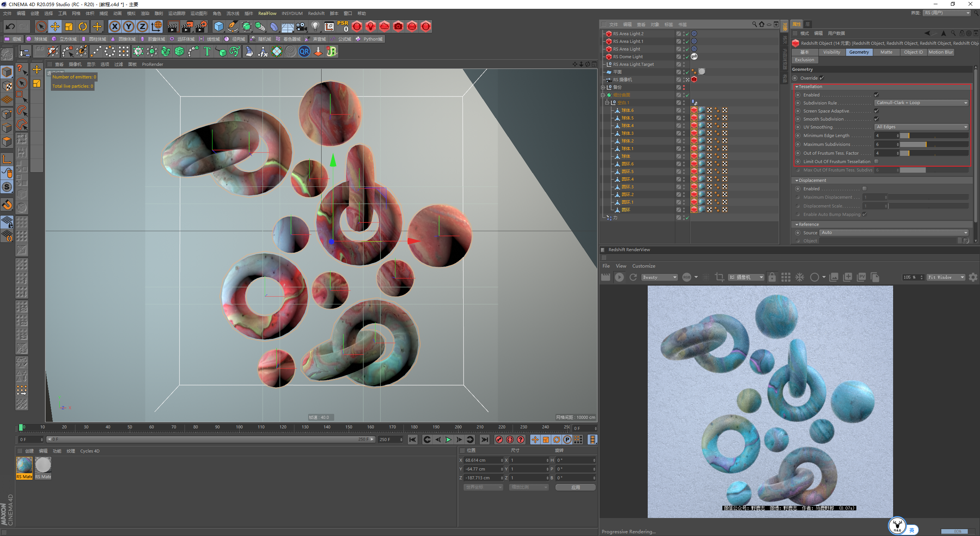
Task: Click the PSR reset icon
Action: click(x=343, y=26)
